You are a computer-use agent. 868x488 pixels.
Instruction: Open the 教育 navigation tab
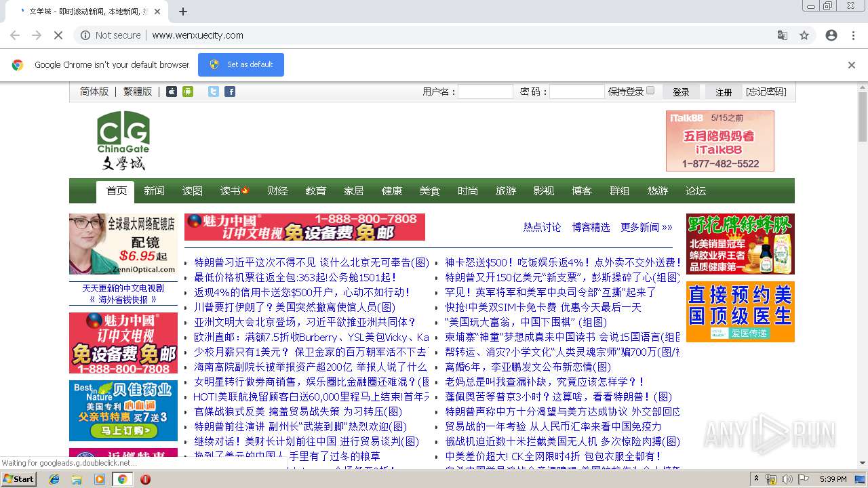[315, 191]
